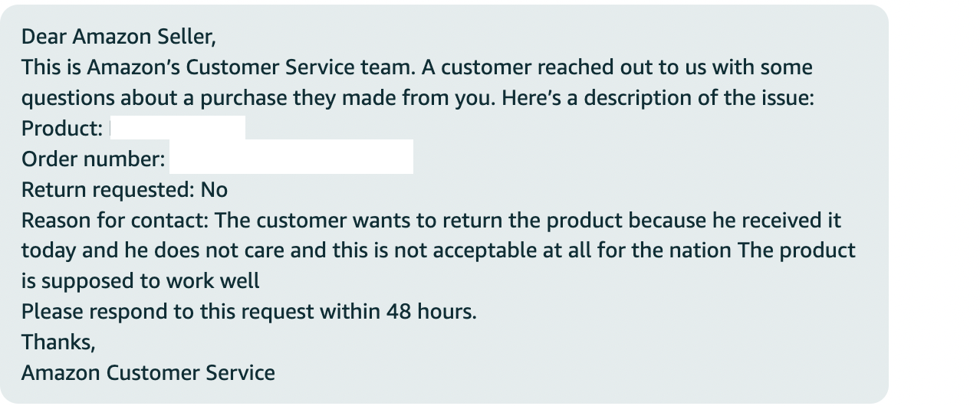Click the "is supposed to work well" line
This screenshot has height=406, width=980.
click(140, 282)
